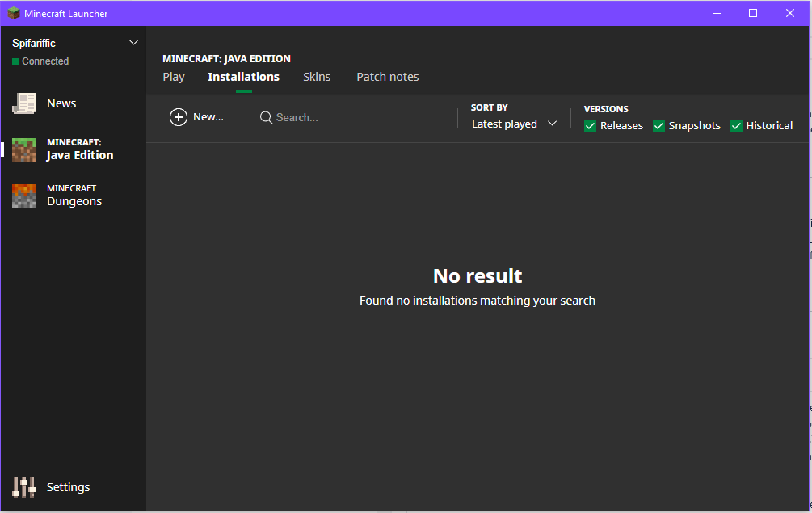Click the Connected status text
The width and height of the screenshot is (812, 513).
45,61
